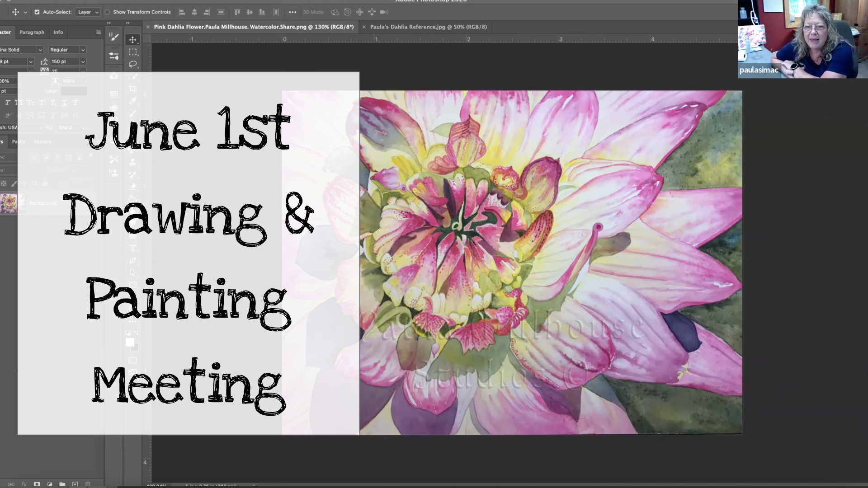Select 3D Roll camera mode icon
868x488 pixels.
347,12
